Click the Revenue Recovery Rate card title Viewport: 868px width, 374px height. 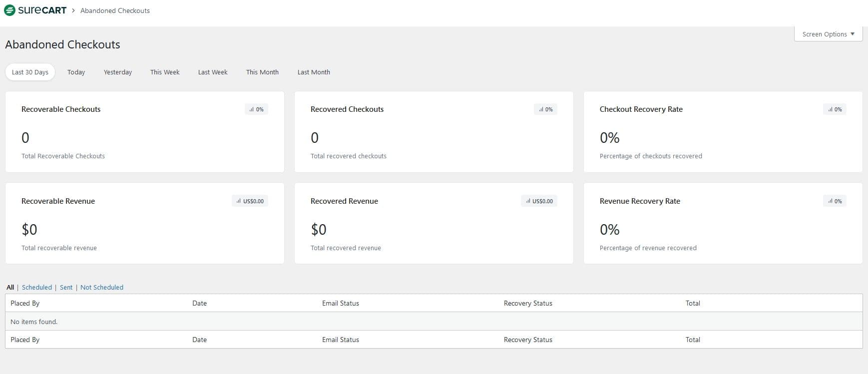coord(640,201)
